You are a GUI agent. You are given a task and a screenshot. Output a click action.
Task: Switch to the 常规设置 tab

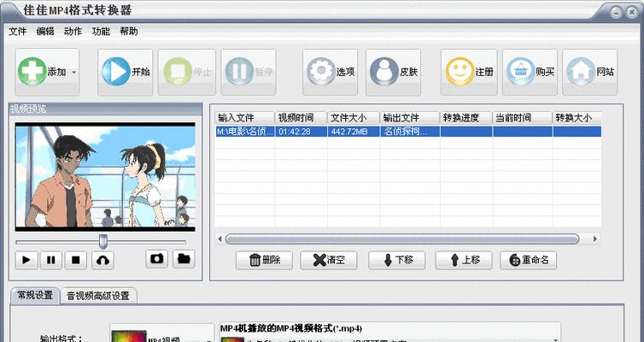coord(35,295)
